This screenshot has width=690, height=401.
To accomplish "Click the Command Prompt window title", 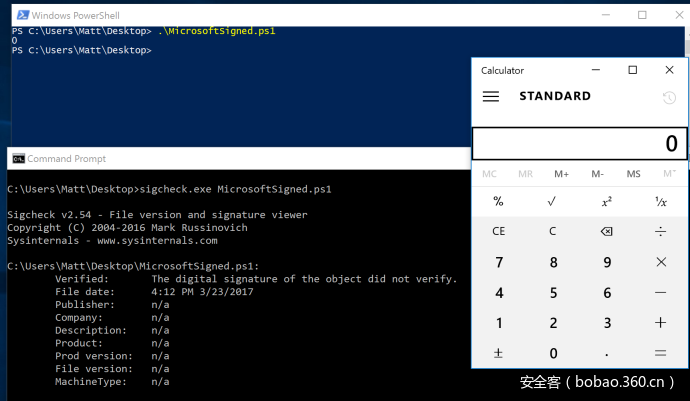I will (x=66, y=158).
